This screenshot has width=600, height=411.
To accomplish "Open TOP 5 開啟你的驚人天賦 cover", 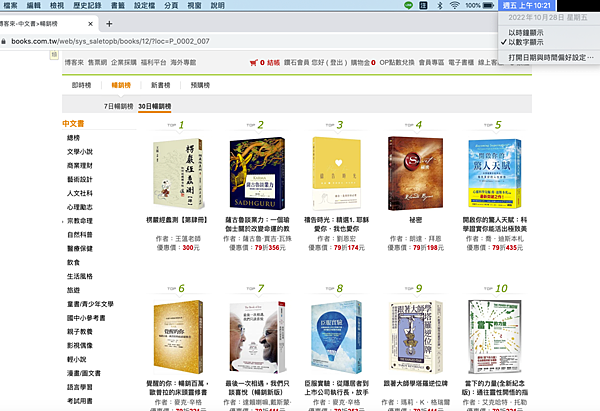I will click(x=495, y=173).
